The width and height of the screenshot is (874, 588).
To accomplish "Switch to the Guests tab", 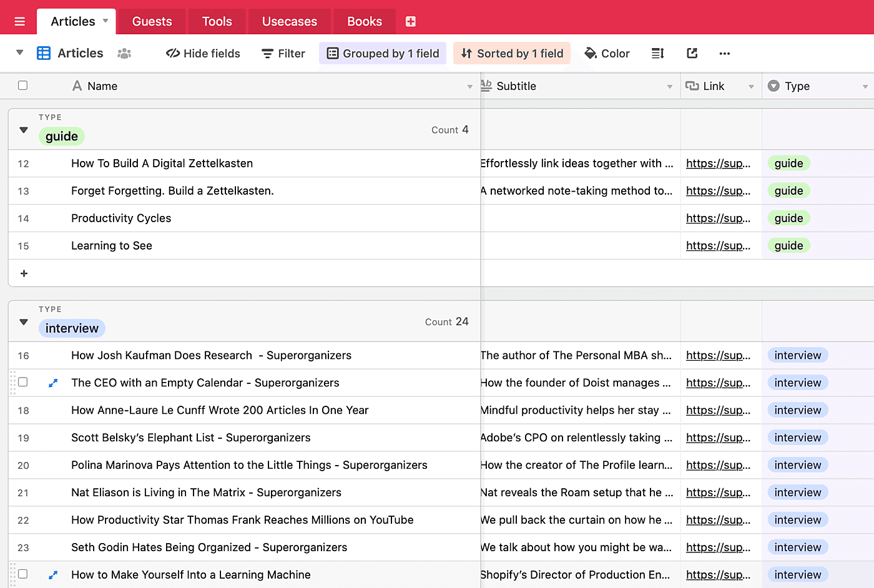I will point(152,21).
